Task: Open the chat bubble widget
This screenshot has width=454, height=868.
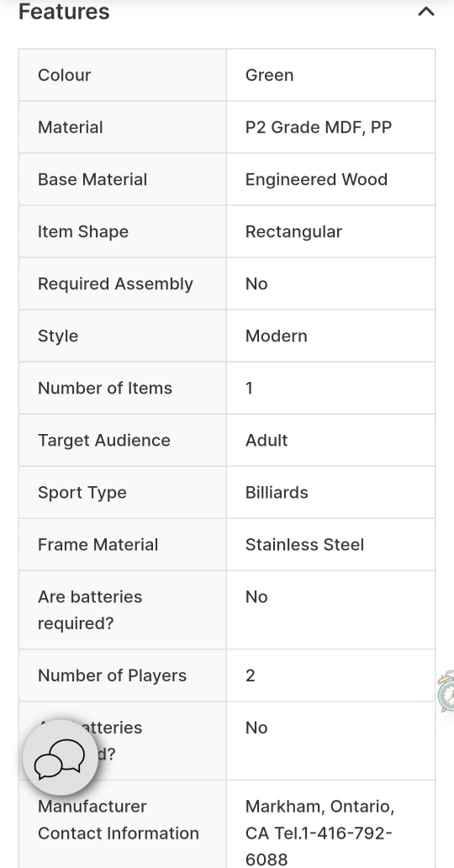Action: pos(60,757)
